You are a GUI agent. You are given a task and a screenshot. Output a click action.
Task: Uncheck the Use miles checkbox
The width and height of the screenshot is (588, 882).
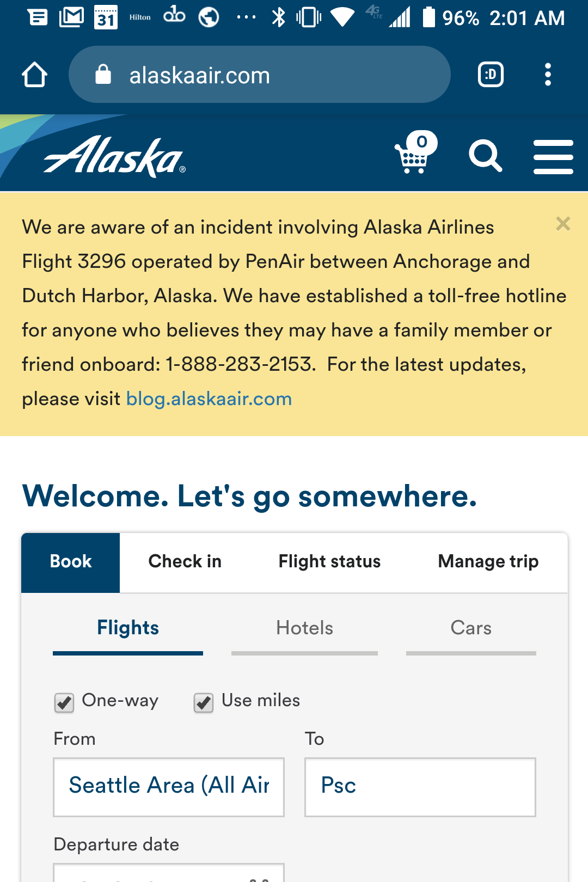click(204, 702)
